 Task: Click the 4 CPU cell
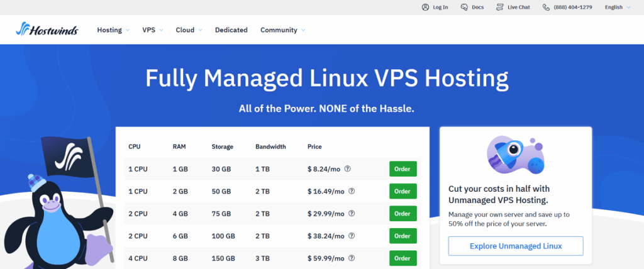(138, 258)
